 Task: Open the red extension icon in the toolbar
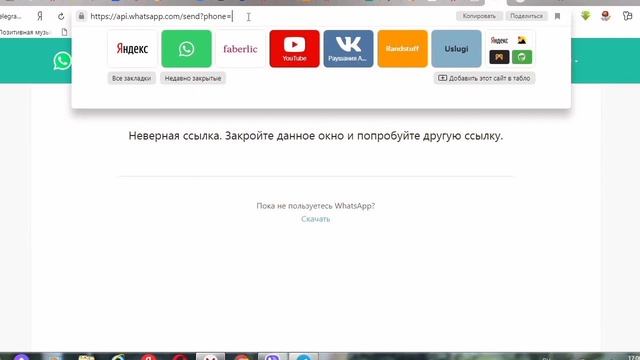click(x=606, y=16)
